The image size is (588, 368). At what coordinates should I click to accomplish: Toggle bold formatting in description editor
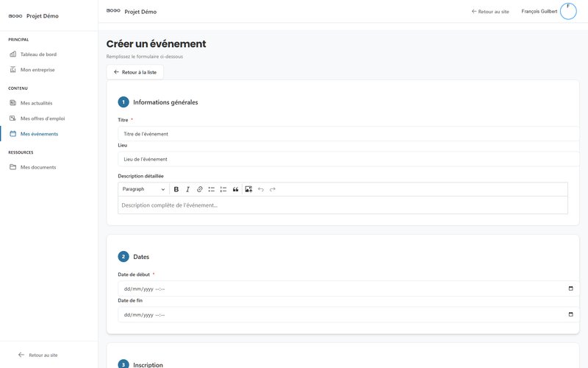pyautogui.click(x=176, y=189)
